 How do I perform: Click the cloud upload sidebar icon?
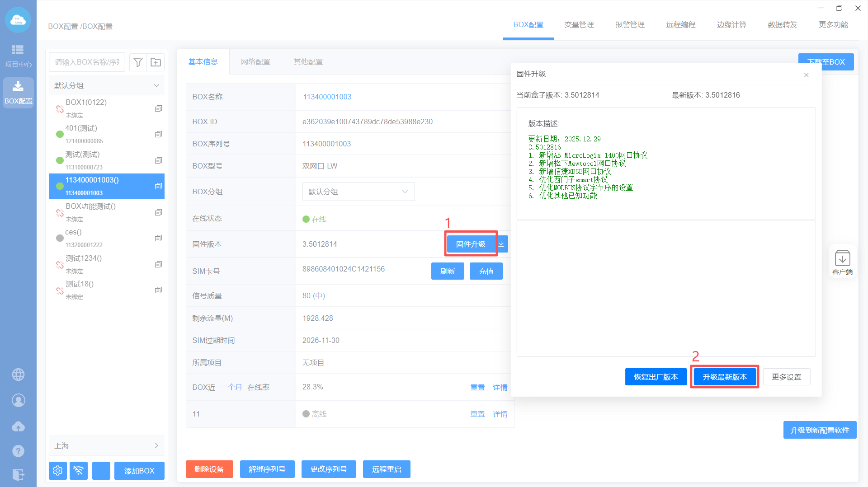18,426
